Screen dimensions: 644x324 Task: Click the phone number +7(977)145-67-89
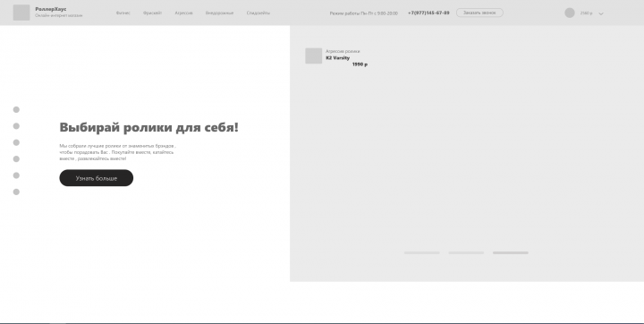click(428, 13)
